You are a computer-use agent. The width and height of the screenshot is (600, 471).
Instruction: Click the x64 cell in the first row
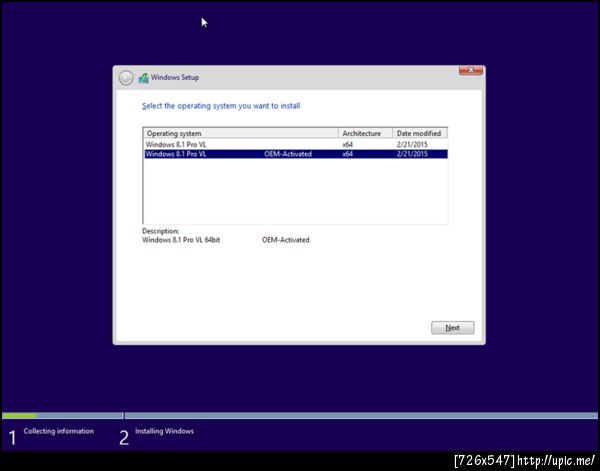pyautogui.click(x=347, y=144)
